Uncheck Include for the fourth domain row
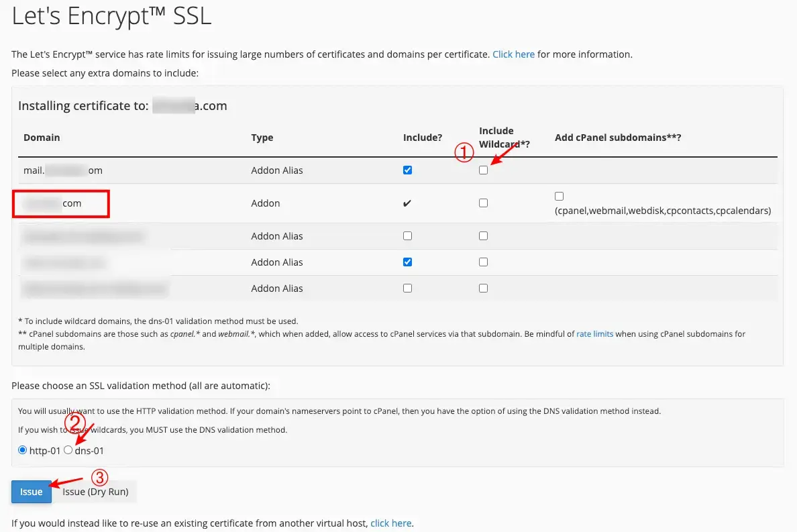Screen dimensions: 797x532 click(x=407, y=262)
